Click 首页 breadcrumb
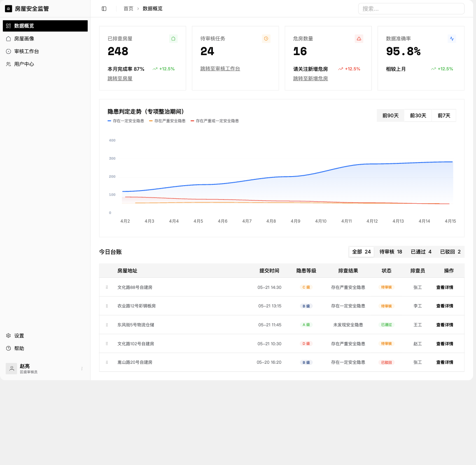This screenshot has width=476, height=465. click(x=128, y=9)
